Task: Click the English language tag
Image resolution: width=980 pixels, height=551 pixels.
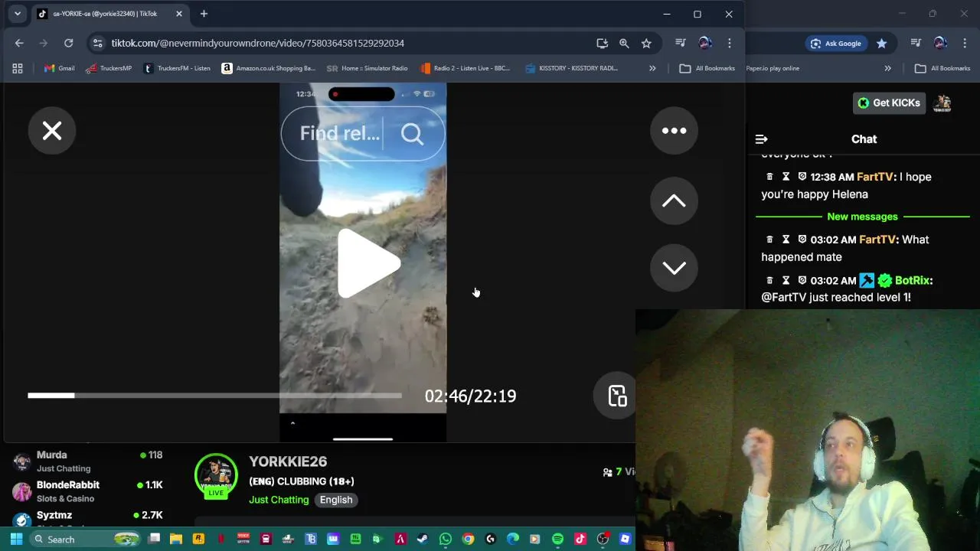Action: tap(336, 500)
